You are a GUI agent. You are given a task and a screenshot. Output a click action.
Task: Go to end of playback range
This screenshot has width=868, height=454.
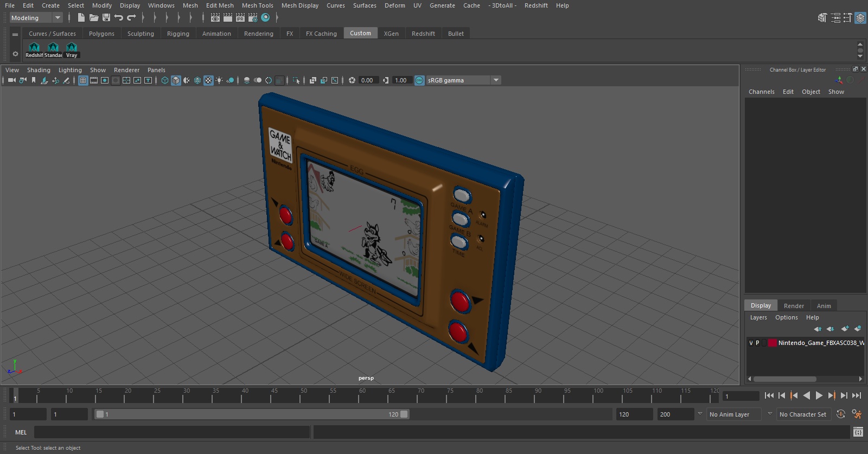click(857, 395)
